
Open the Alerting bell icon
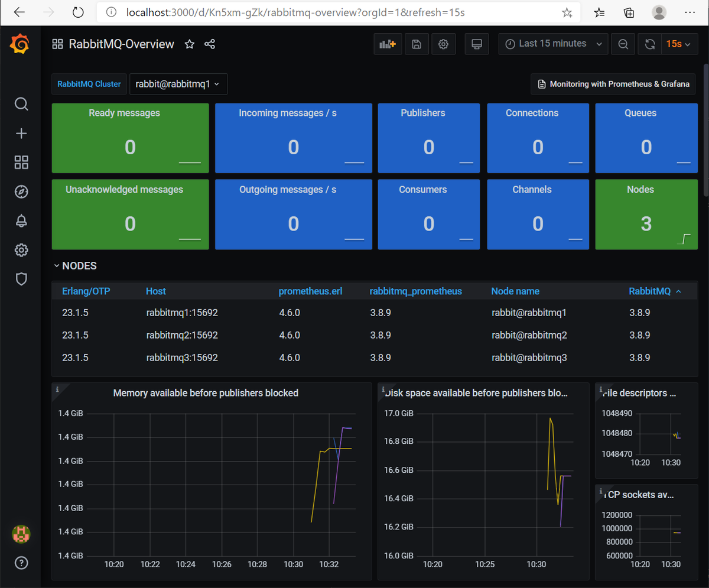(x=21, y=220)
